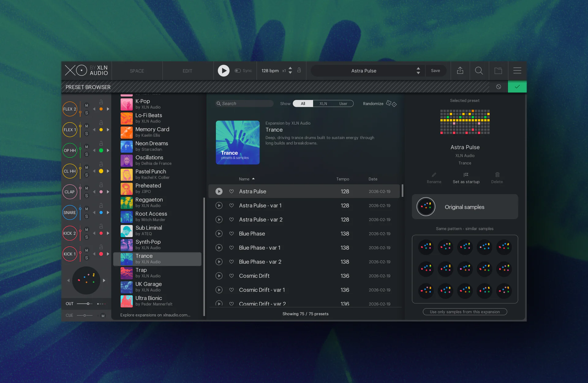Click the Randomize dice icon

[x=391, y=104]
